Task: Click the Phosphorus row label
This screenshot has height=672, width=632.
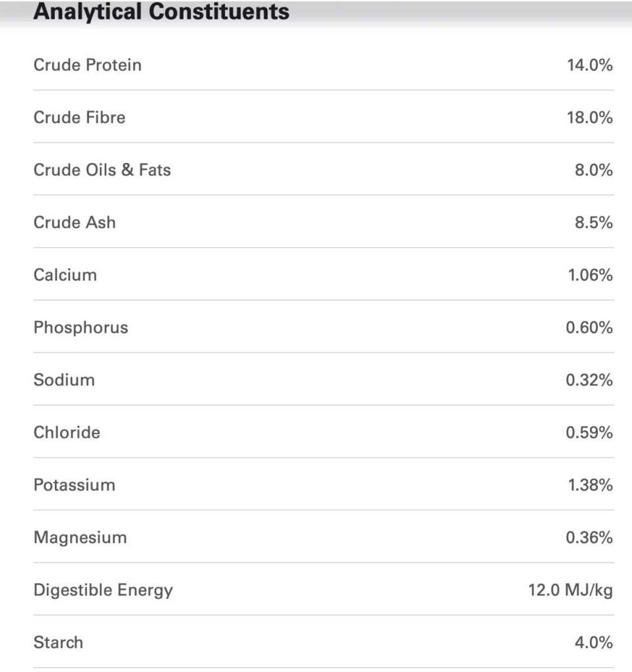Action: [x=81, y=328]
